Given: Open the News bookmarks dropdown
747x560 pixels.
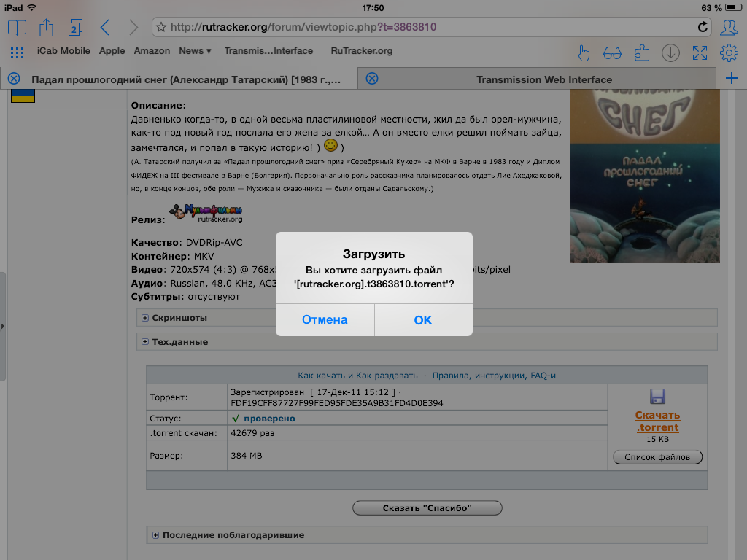Looking at the screenshot, I should click(x=195, y=51).
